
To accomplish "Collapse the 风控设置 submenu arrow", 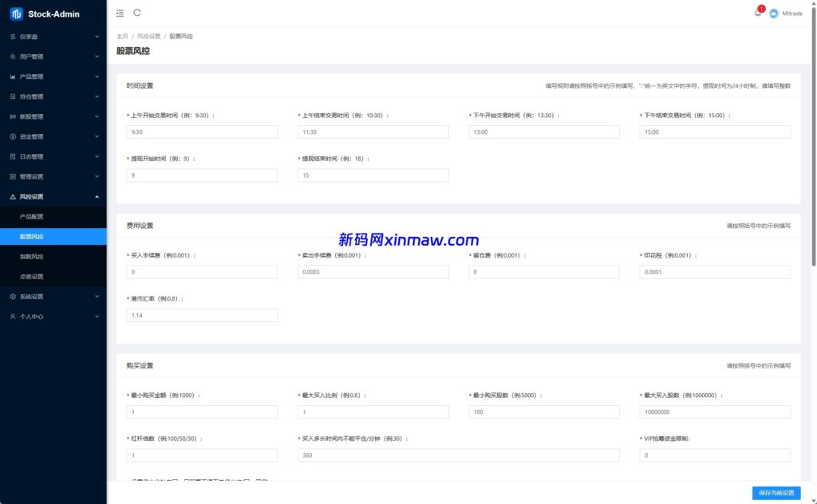I will click(97, 196).
